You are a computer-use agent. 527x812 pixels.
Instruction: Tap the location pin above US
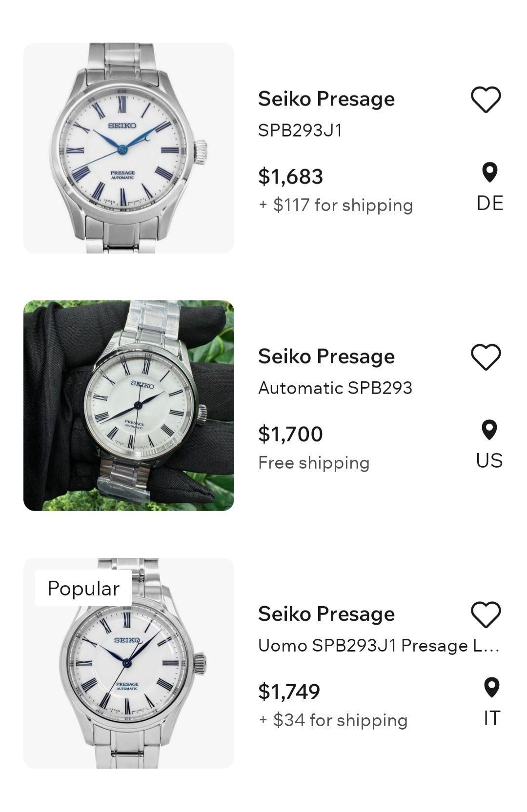point(489,430)
